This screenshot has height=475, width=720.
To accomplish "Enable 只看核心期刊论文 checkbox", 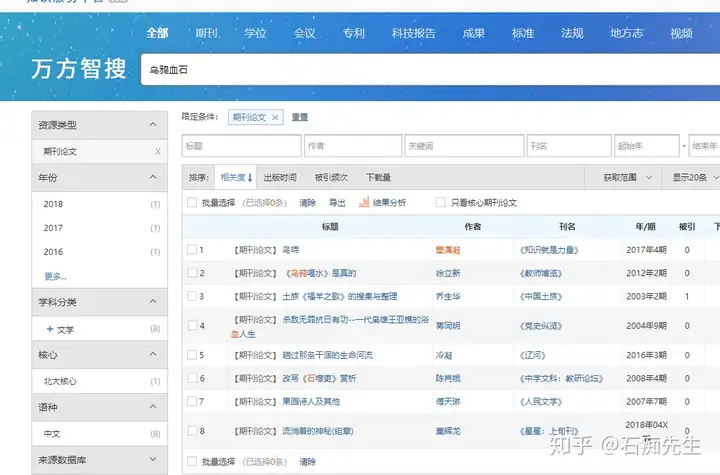I will pos(440,202).
